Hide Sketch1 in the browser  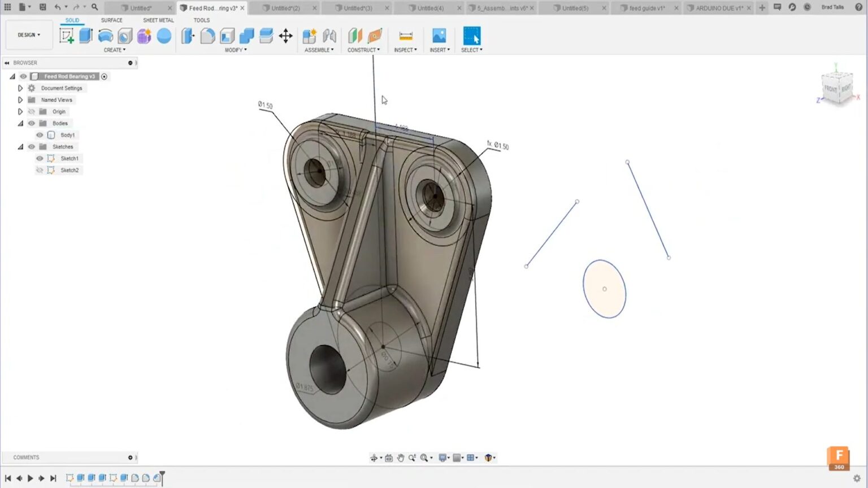(x=39, y=158)
